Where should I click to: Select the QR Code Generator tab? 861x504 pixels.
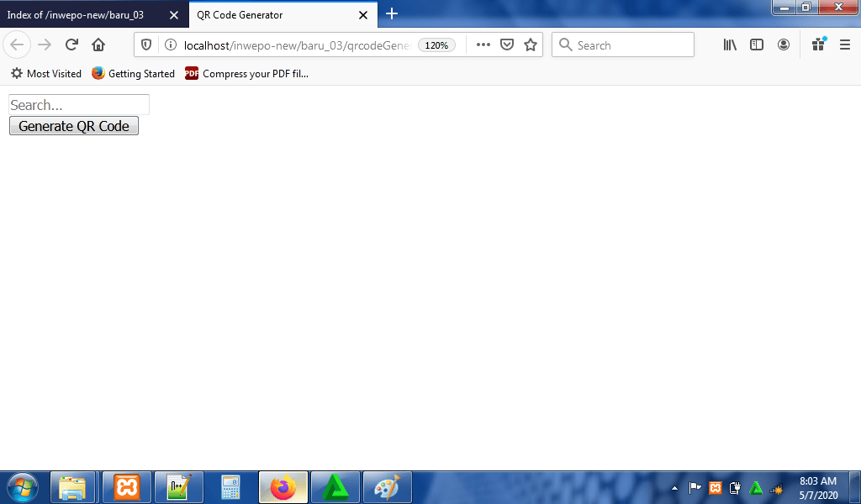coord(240,15)
